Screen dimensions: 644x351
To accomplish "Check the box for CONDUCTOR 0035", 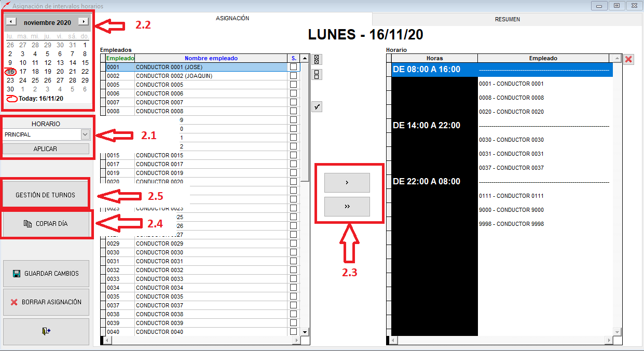I will click(x=294, y=296).
